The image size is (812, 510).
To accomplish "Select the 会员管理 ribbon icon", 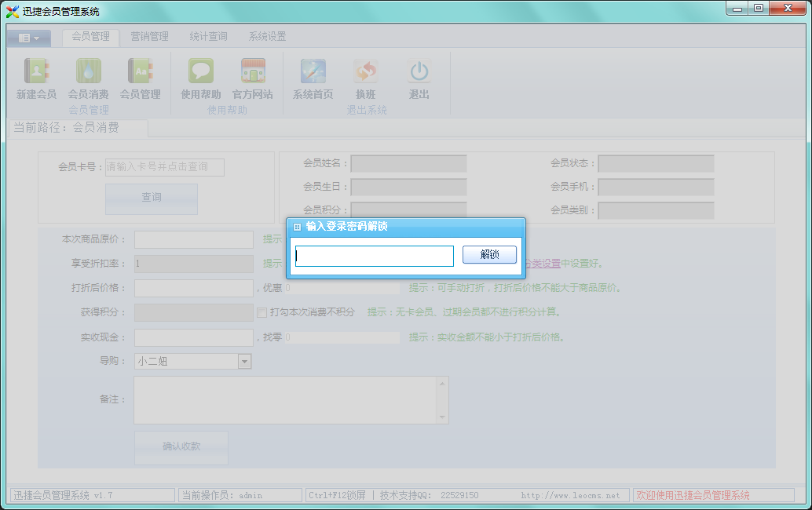I will (x=141, y=71).
